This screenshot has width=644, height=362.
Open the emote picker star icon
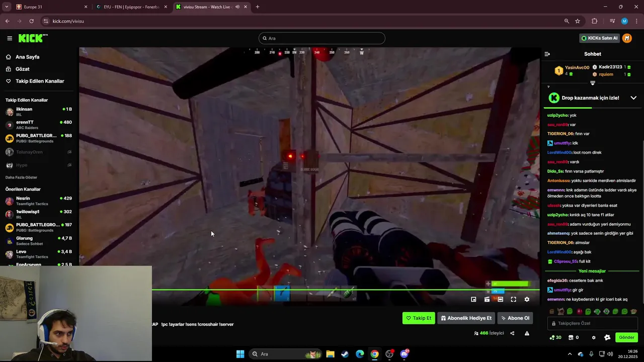tap(607, 337)
